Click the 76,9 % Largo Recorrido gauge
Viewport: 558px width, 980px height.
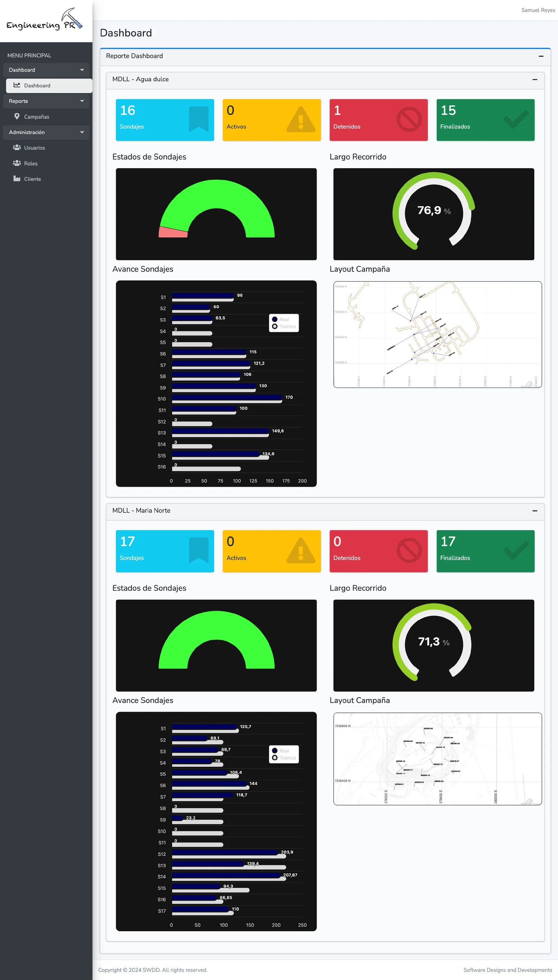tap(433, 210)
